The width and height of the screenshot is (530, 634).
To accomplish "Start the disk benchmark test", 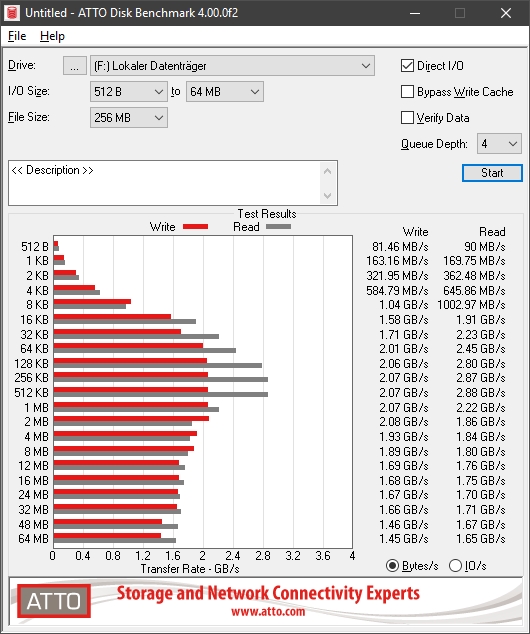I will click(x=492, y=173).
